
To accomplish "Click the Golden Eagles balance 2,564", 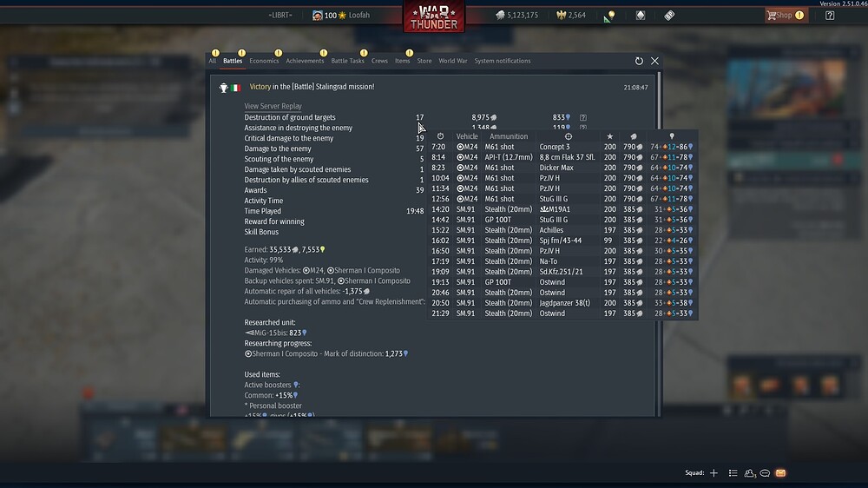I will [x=570, y=15].
